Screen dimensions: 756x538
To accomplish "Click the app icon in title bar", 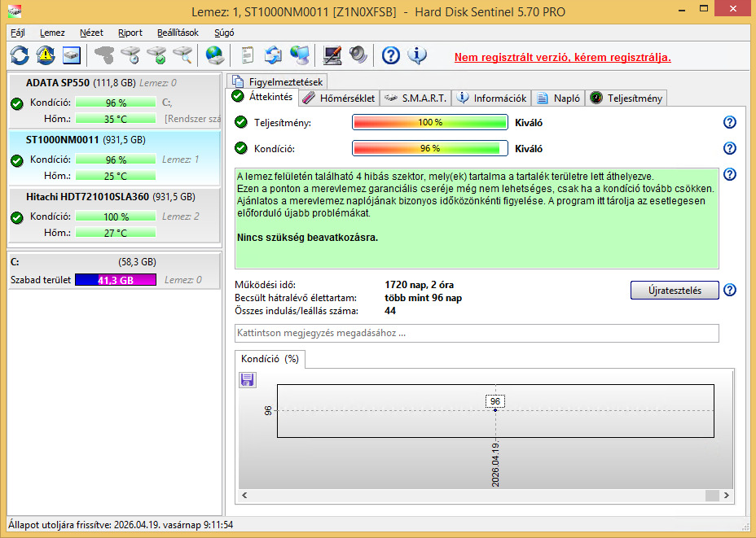I will [15, 11].
